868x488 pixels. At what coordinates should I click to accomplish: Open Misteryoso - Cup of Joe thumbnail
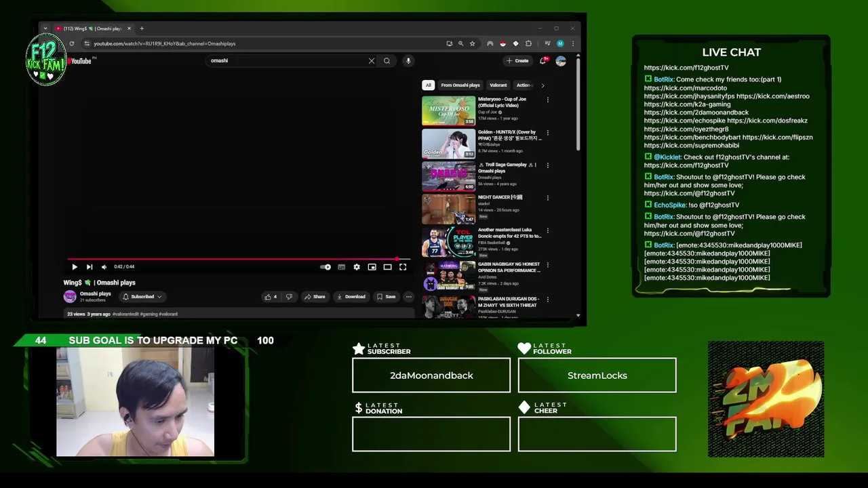(449, 110)
